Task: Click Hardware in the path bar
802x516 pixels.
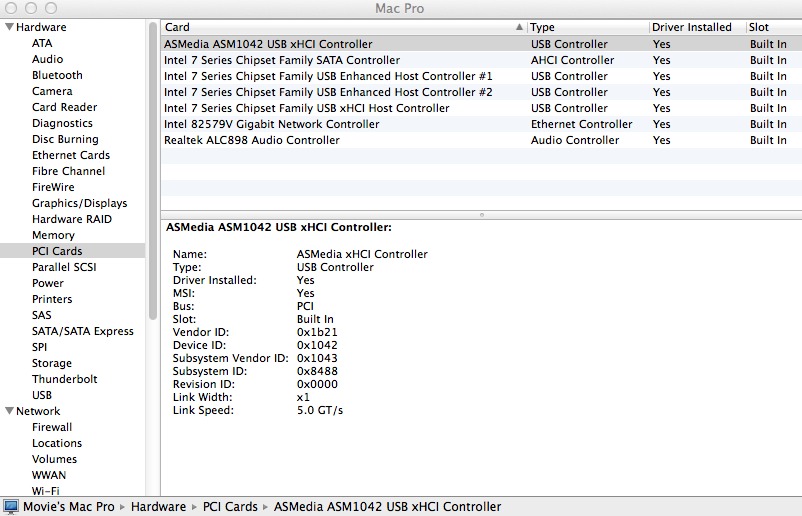Action: tap(158, 507)
